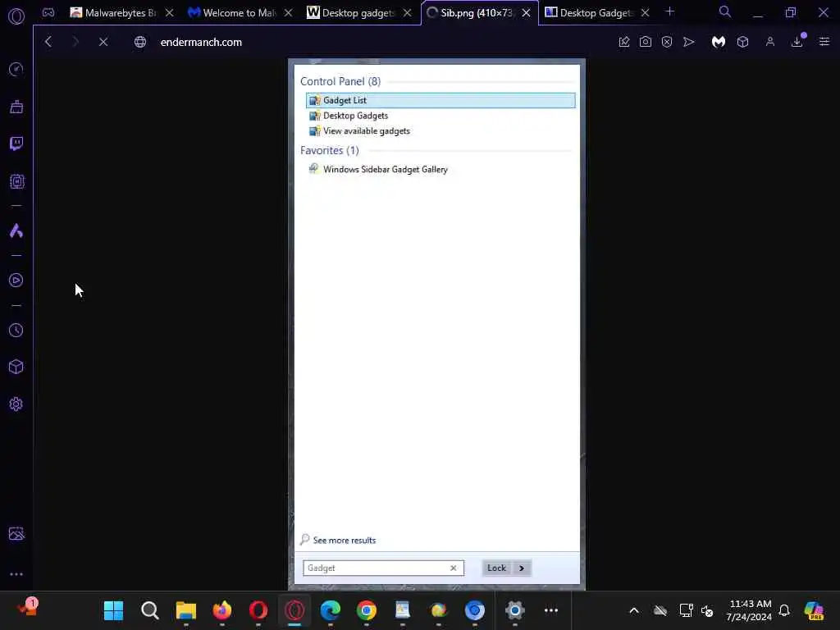
Task: Open Windows taskbar Search
Action: 150,610
